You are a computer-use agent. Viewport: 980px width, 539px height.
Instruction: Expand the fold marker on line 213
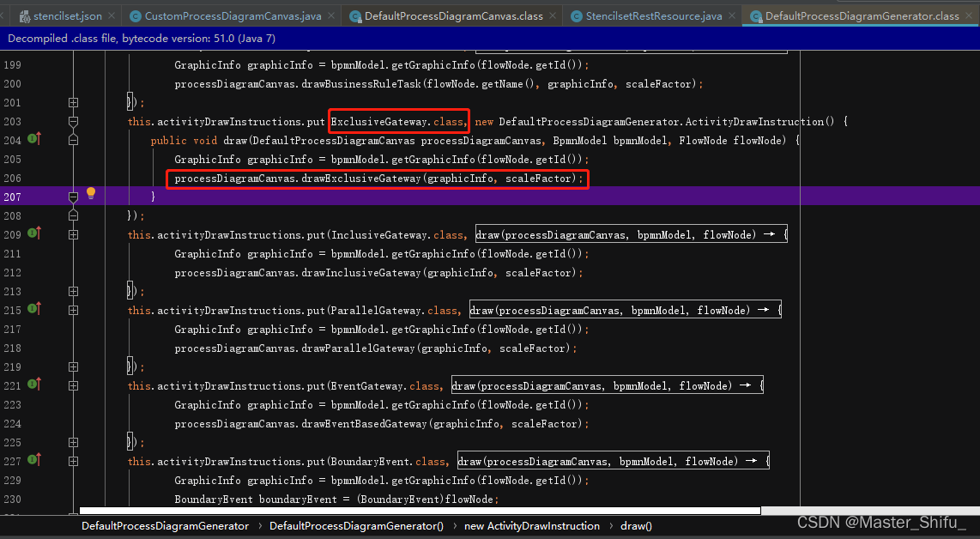[73, 291]
